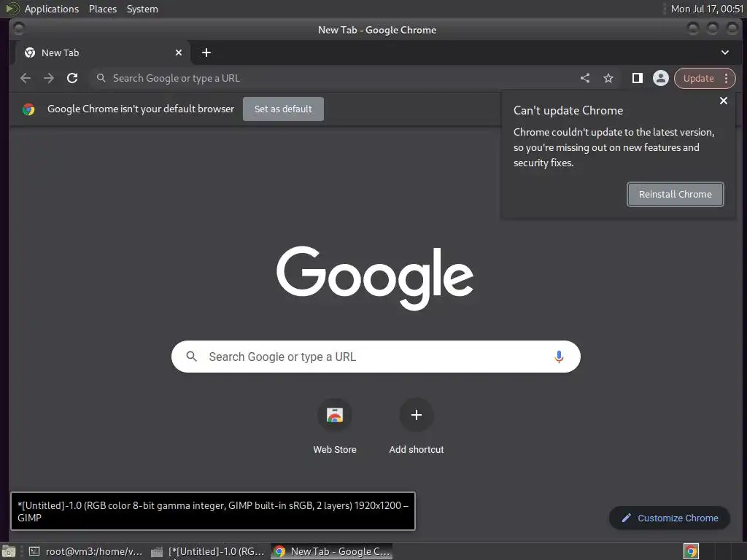
Task: Click the Google logo
Action: (x=375, y=278)
